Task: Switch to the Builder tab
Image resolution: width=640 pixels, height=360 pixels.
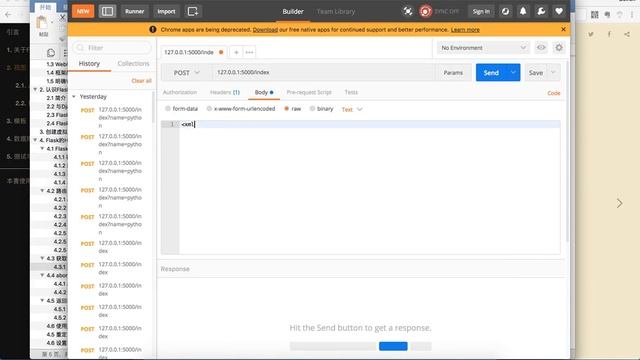Action: tap(293, 11)
